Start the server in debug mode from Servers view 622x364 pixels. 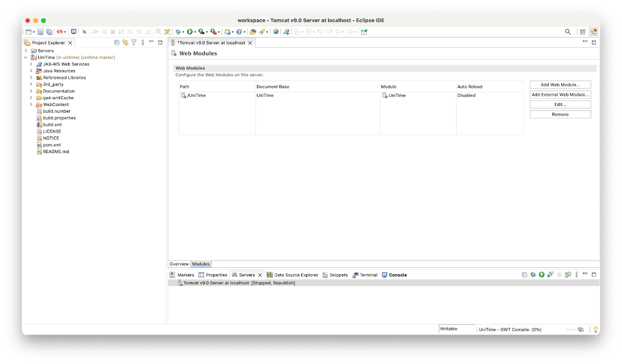coord(533,275)
